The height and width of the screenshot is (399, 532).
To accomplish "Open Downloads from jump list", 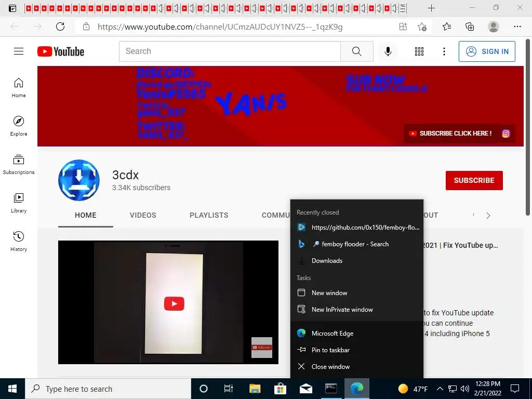I will [357, 261].
